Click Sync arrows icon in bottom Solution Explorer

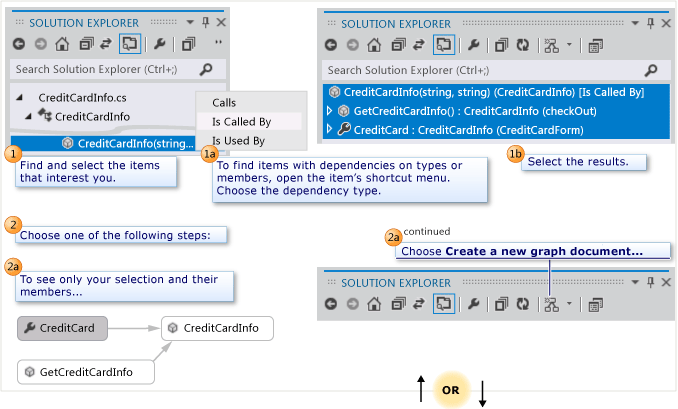[x=419, y=304]
